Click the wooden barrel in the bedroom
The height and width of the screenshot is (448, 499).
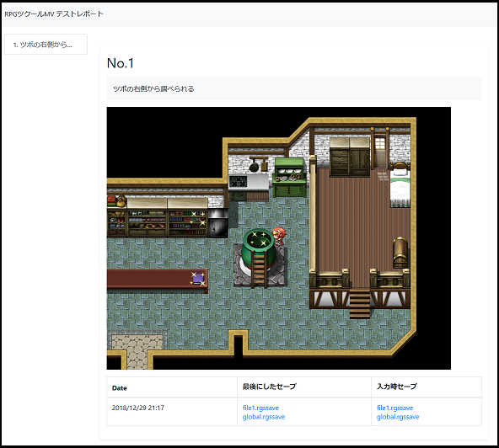pos(400,253)
